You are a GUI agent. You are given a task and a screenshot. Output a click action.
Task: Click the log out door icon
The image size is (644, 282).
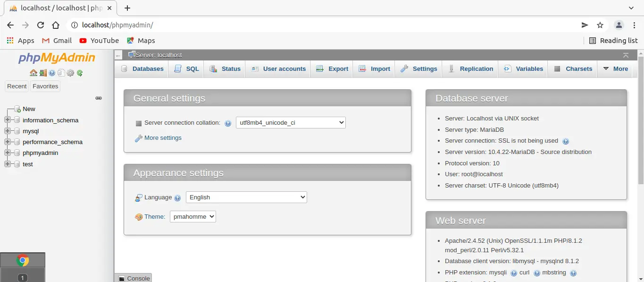click(x=43, y=73)
